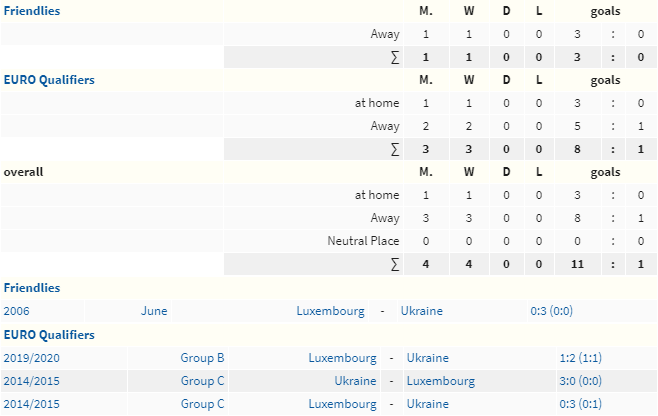Open Ukraine as home team in 2014/2015
Screen dimensions: 658x416
click(x=355, y=381)
